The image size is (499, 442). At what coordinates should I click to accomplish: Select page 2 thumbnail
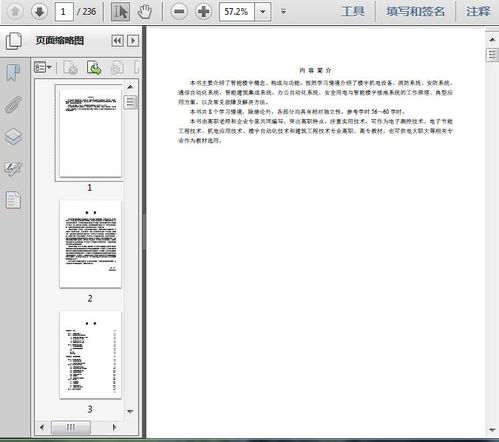(x=90, y=244)
